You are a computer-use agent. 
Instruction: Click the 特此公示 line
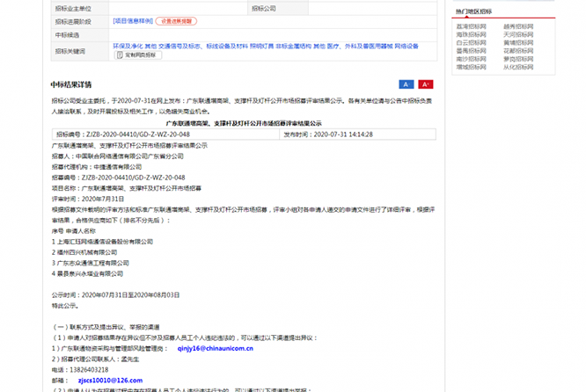tap(65, 306)
